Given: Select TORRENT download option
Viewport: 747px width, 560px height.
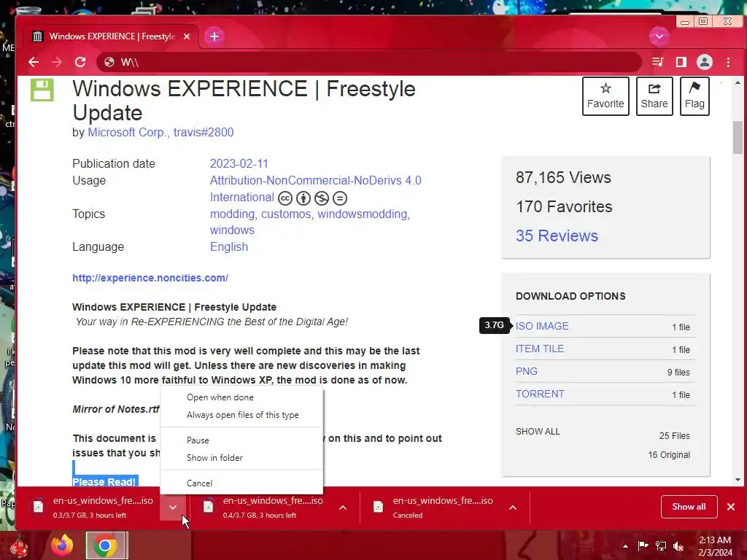Looking at the screenshot, I should pyautogui.click(x=540, y=394).
